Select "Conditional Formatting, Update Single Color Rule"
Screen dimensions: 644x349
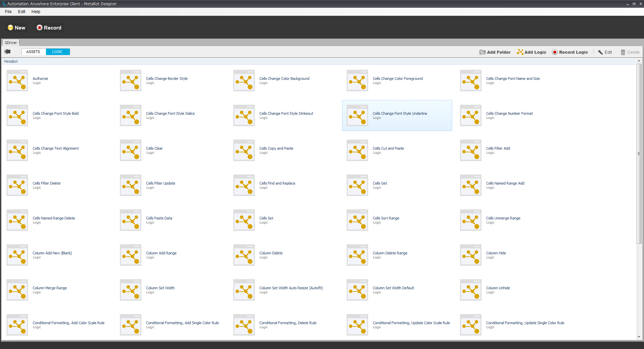click(x=525, y=323)
